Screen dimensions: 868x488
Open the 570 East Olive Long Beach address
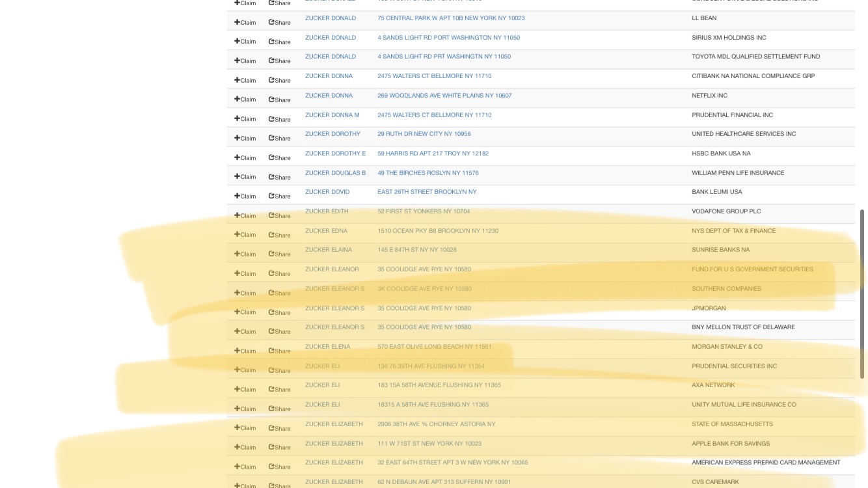point(435,347)
